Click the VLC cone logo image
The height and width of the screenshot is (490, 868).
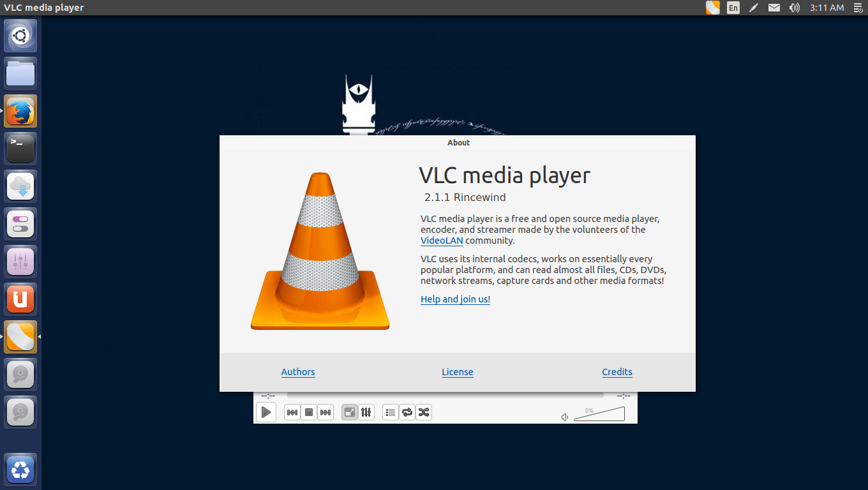[320, 251]
